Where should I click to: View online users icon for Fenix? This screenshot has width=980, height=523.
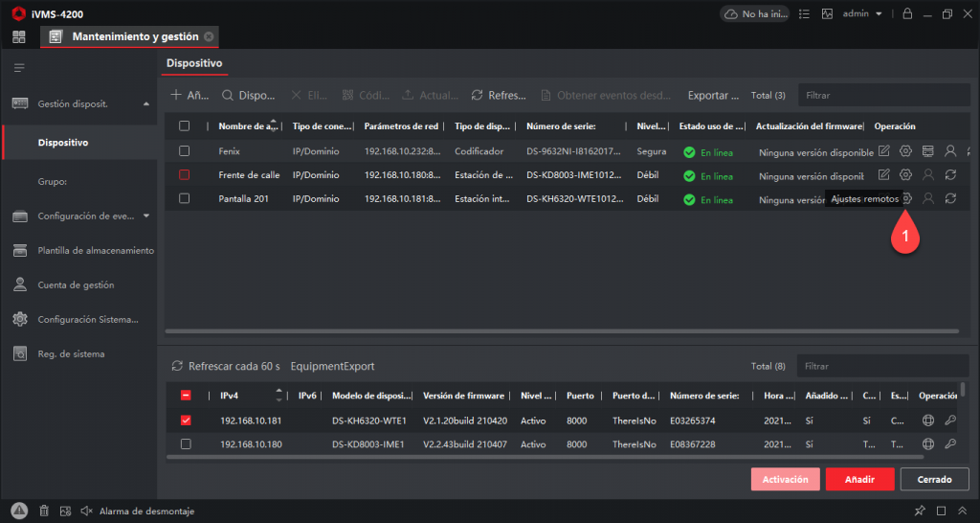950,150
